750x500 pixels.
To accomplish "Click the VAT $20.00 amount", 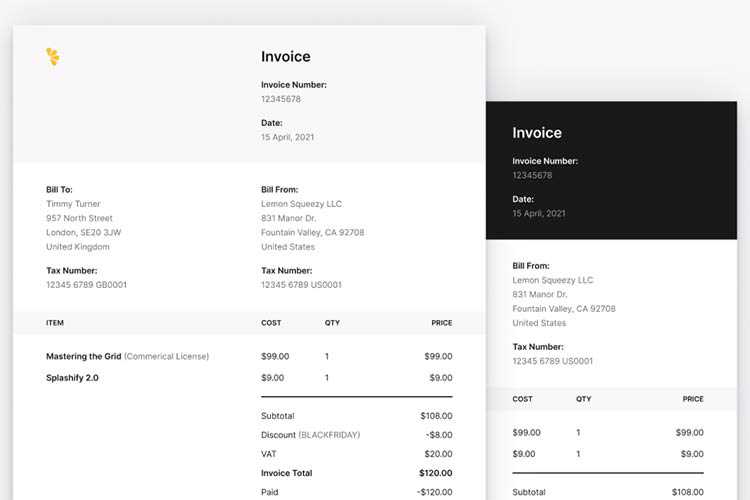I will [x=438, y=454].
